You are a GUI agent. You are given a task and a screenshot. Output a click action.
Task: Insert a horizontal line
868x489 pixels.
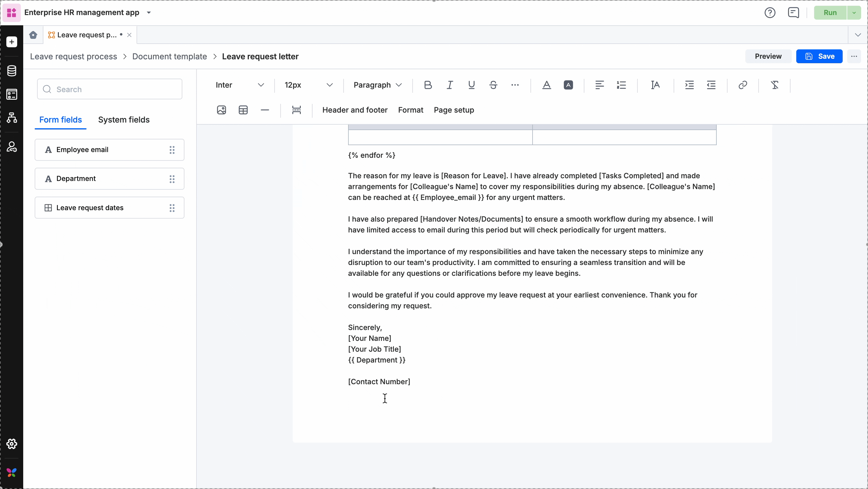point(265,110)
